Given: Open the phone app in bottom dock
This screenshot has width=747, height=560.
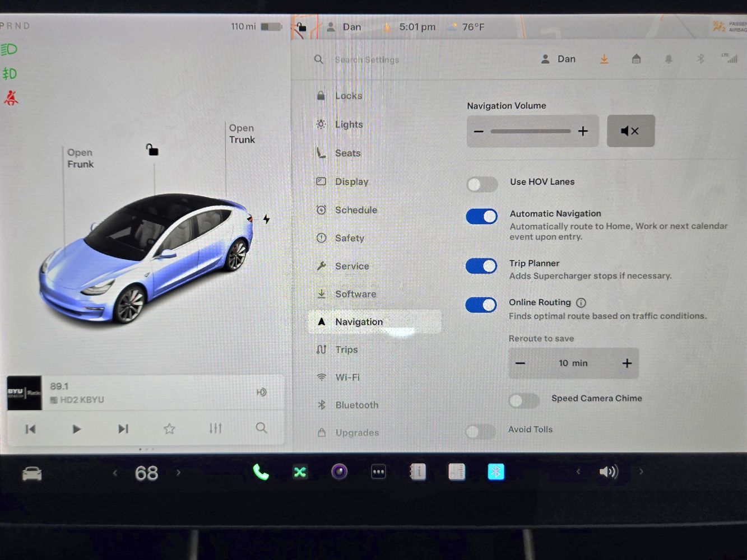Looking at the screenshot, I should click(x=261, y=473).
